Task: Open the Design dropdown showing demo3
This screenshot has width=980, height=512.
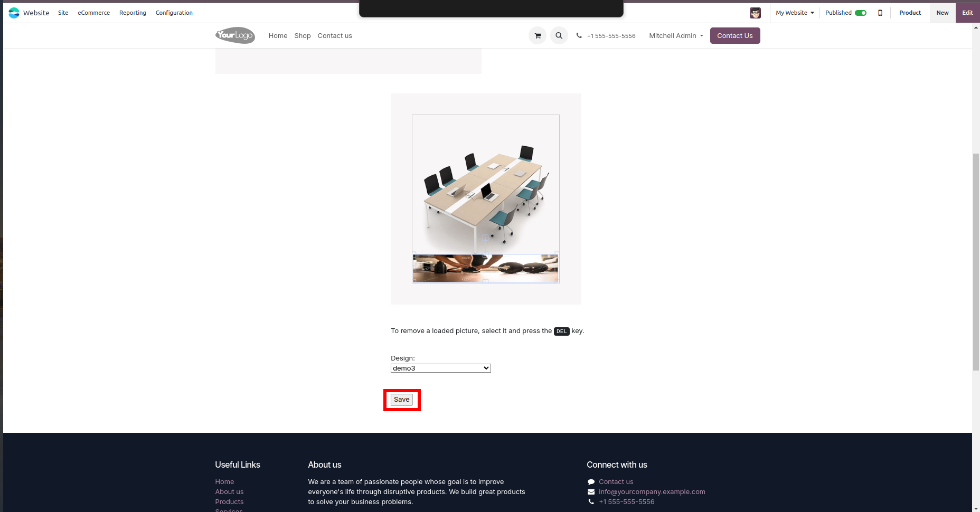Action: (440, 368)
